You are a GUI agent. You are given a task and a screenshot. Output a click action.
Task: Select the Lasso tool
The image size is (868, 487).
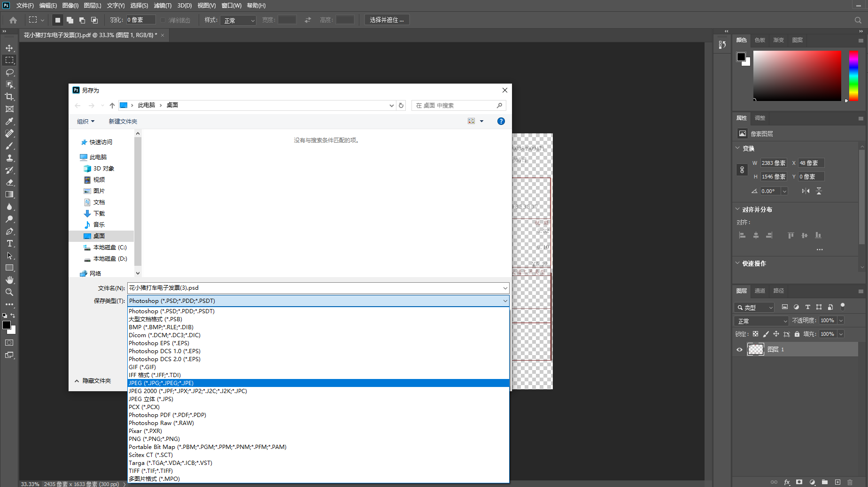9,72
